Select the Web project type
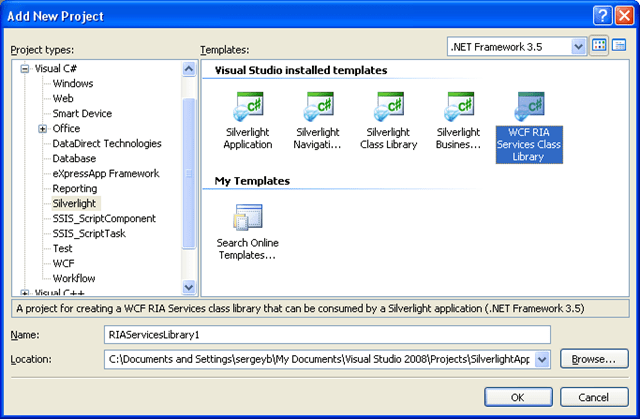 [x=63, y=99]
